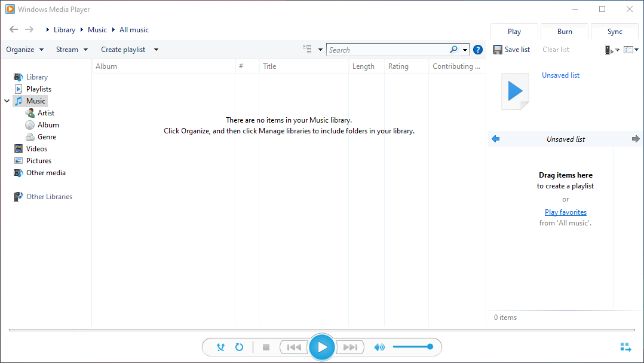The image size is (644, 363).
Task: Click the playlist play thumbnail
Action: pos(515,91)
